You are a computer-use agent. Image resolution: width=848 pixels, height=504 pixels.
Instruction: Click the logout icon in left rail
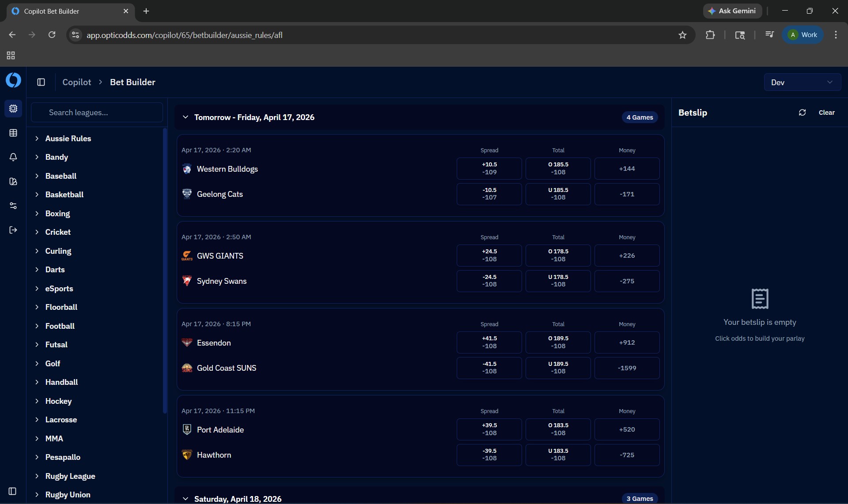coord(13,230)
